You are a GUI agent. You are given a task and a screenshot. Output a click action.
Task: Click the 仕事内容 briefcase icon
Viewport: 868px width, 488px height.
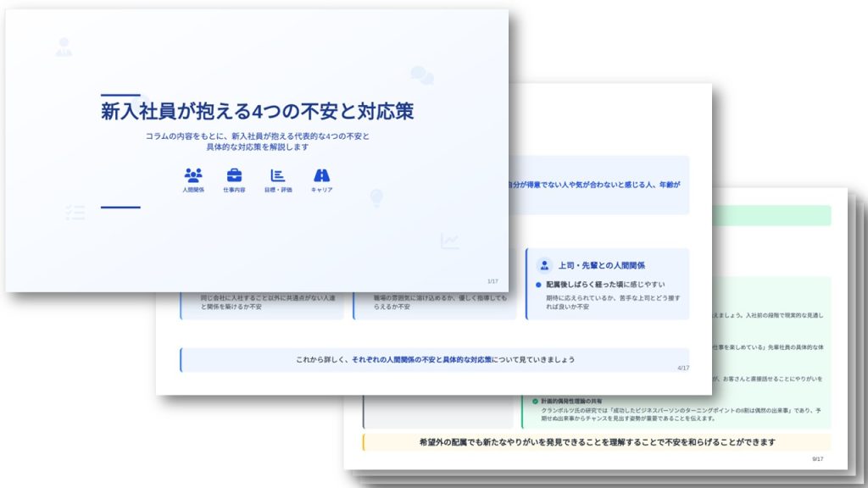(x=233, y=174)
